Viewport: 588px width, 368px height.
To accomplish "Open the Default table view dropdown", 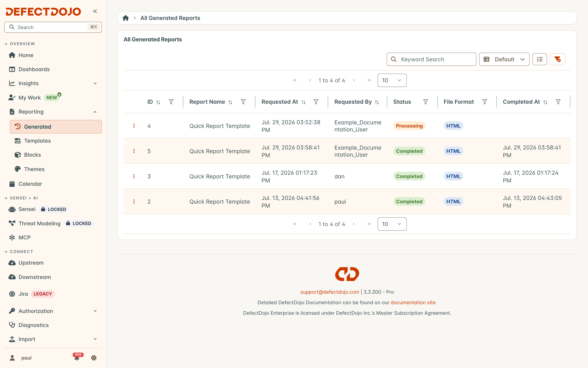I will pos(504,59).
